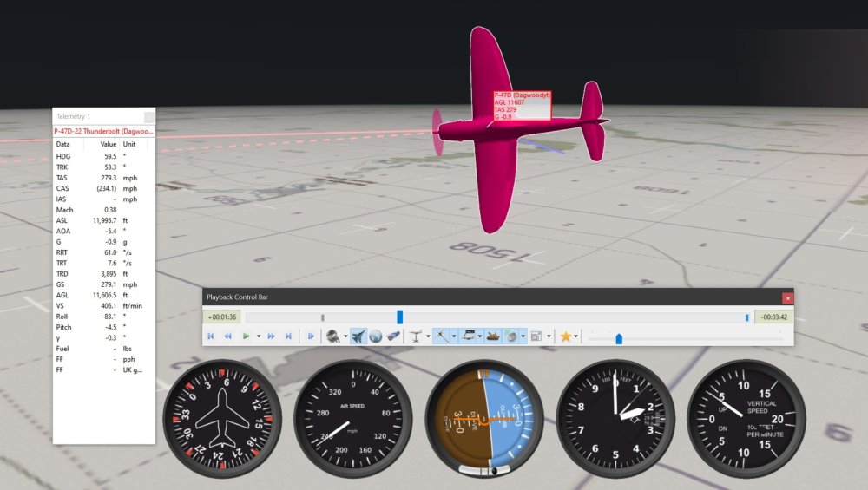868x490 pixels.
Task: Click the rewind playback button
Action: (x=227, y=336)
